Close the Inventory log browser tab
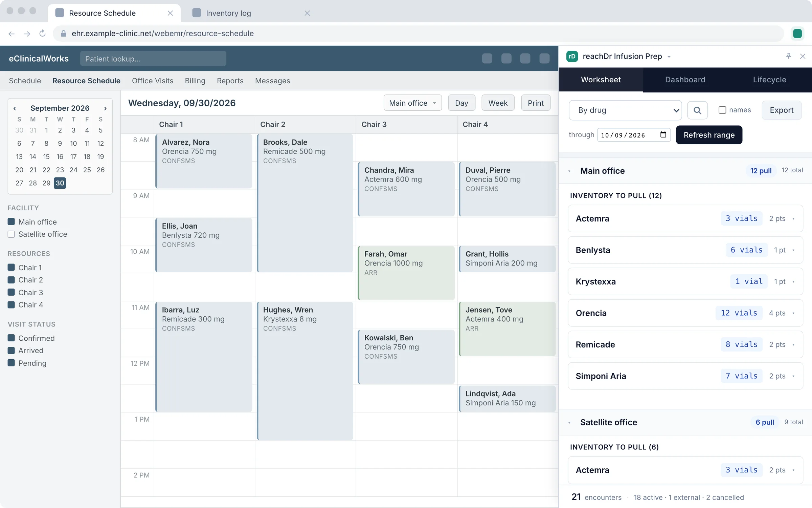This screenshot has height=508, width=812. coord(307,13)
